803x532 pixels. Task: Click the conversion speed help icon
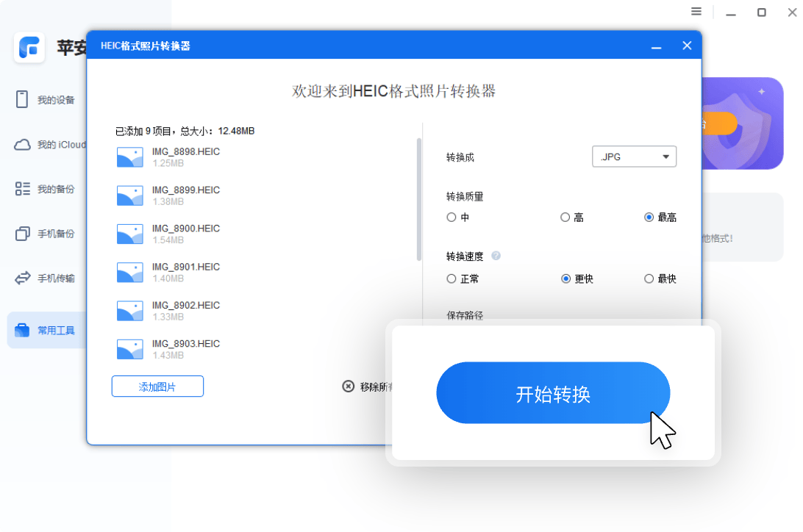coord(496,256)
